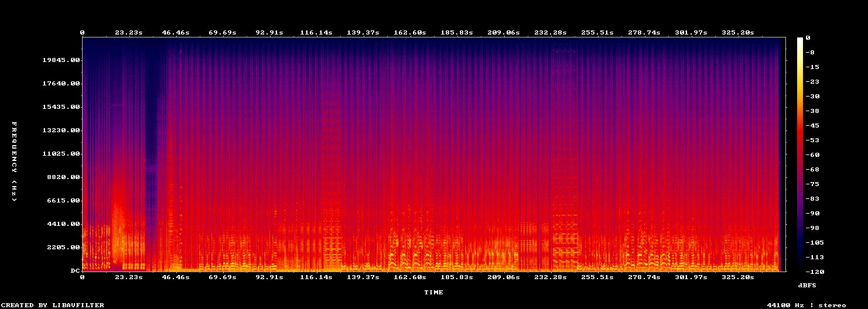
Task: Select the -60 dBFS scale value
Action: click(812, 155)
